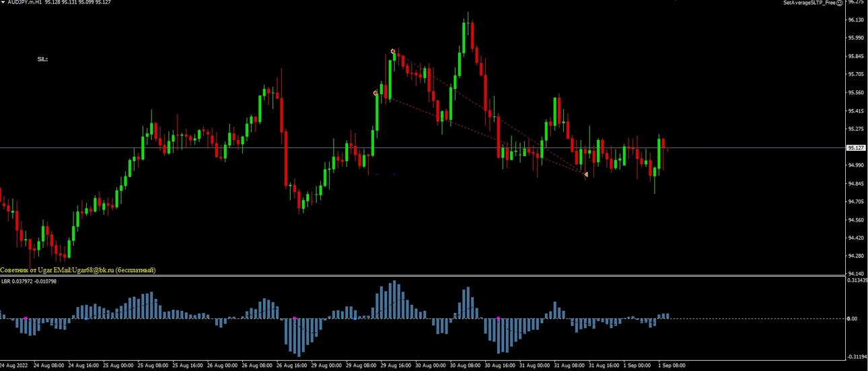Click the 0.00 indicator scale value

pyautogui.click(x=853, y=318)
